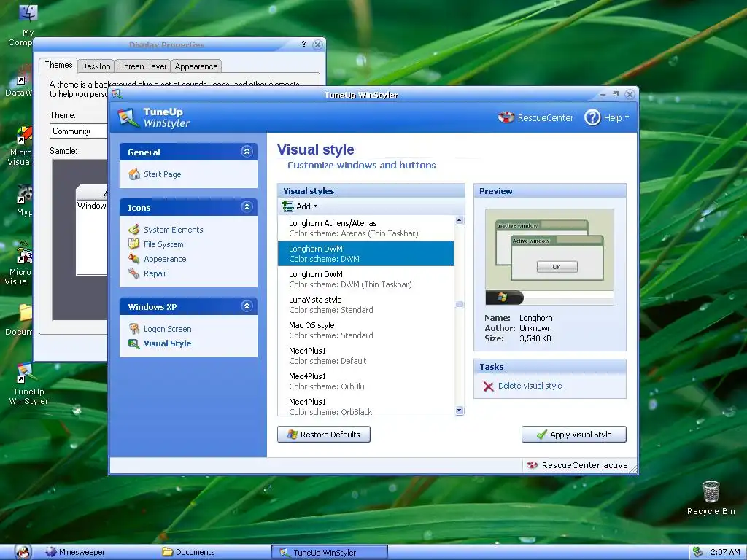The height and width of the screenshot is (560, 747).
Task: Select Med4Plus1 OrbBlu color scheme
Action: coord(366,381)
